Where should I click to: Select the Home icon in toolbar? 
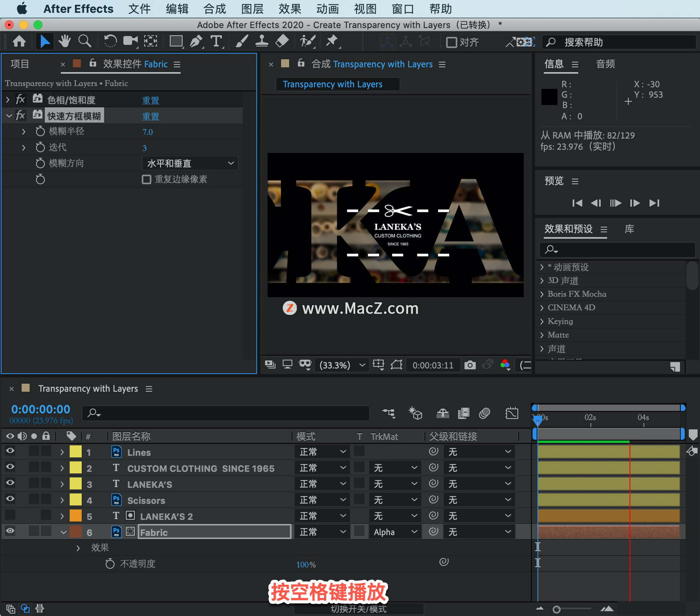coord(19,42)
